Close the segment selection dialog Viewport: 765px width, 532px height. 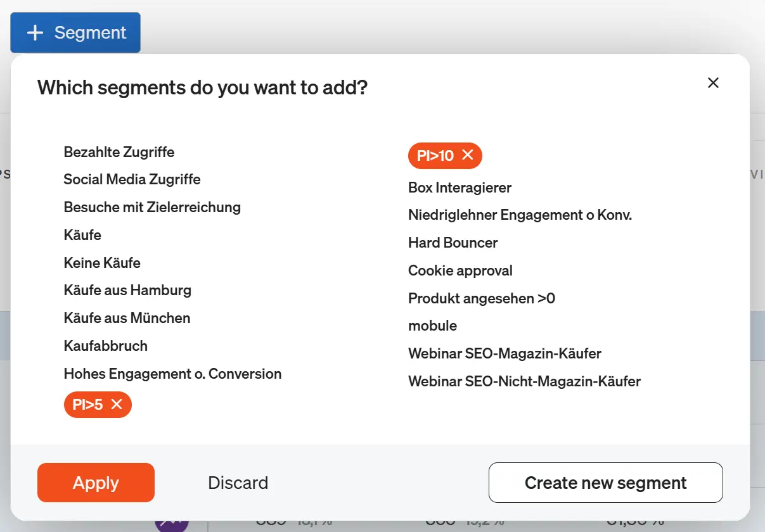(x=713, y=83)
